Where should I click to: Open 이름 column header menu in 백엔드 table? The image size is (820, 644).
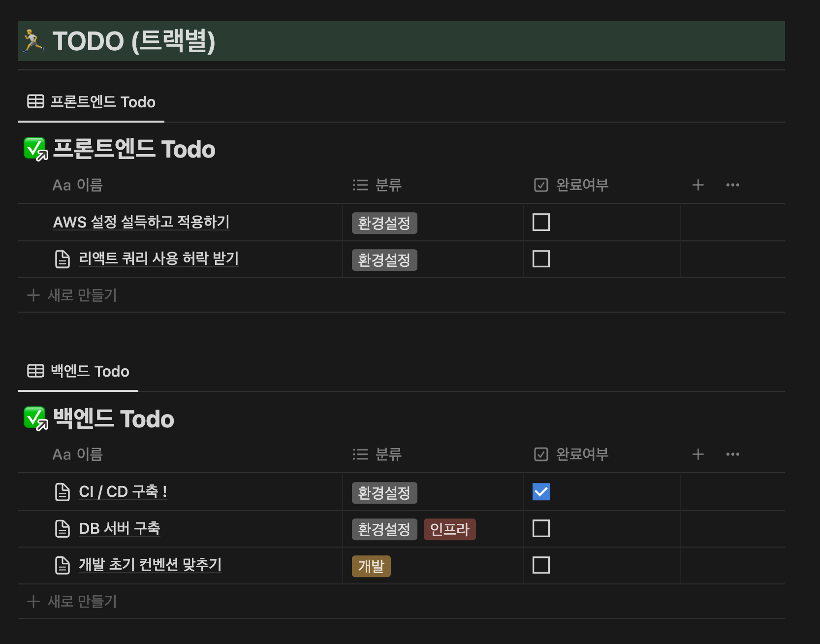pos(78,454)
